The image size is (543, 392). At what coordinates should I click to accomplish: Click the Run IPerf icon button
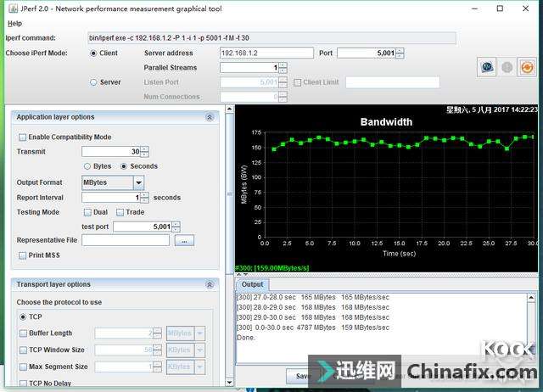click(487, 67)
